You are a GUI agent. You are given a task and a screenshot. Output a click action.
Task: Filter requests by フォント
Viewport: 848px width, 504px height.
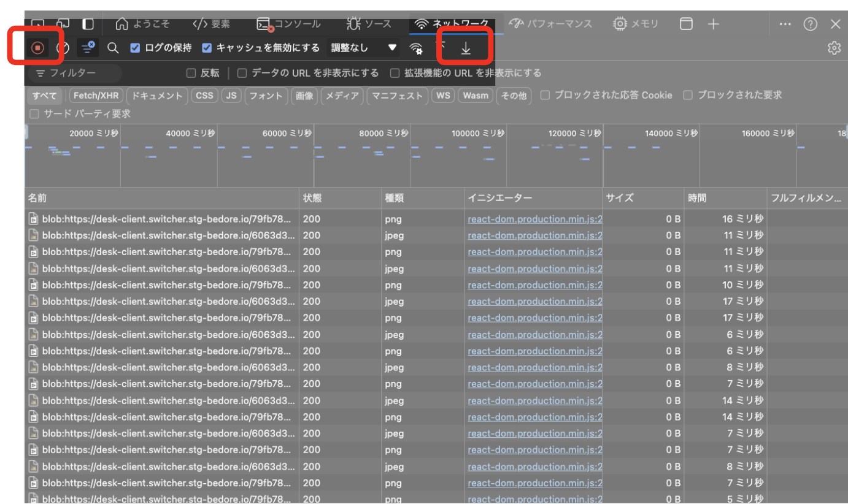click(x=266, y=96)
